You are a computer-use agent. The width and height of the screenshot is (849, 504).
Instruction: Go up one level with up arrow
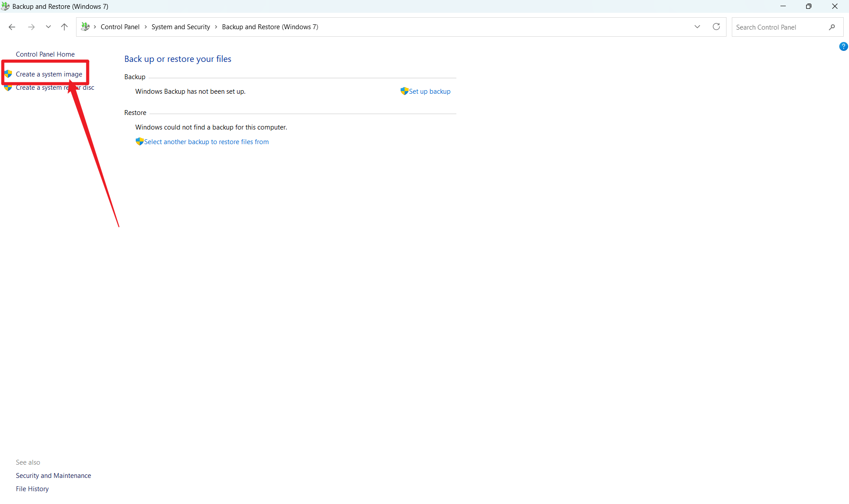(64, 27)
